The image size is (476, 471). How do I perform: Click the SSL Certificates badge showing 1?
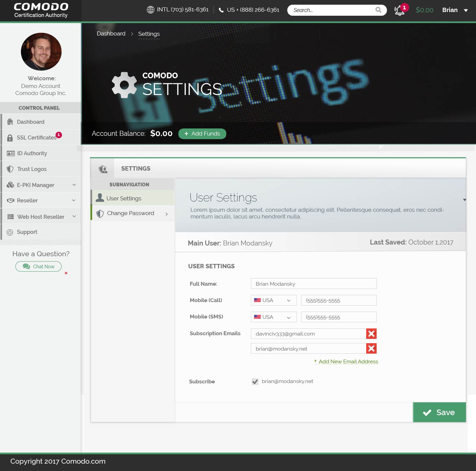click(59, 135)
